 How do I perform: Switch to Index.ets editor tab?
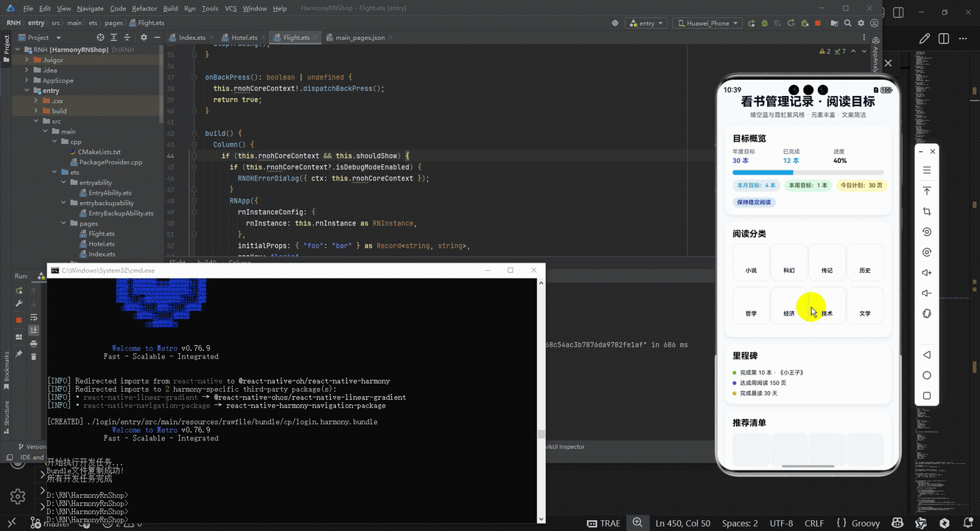[192, 38]
